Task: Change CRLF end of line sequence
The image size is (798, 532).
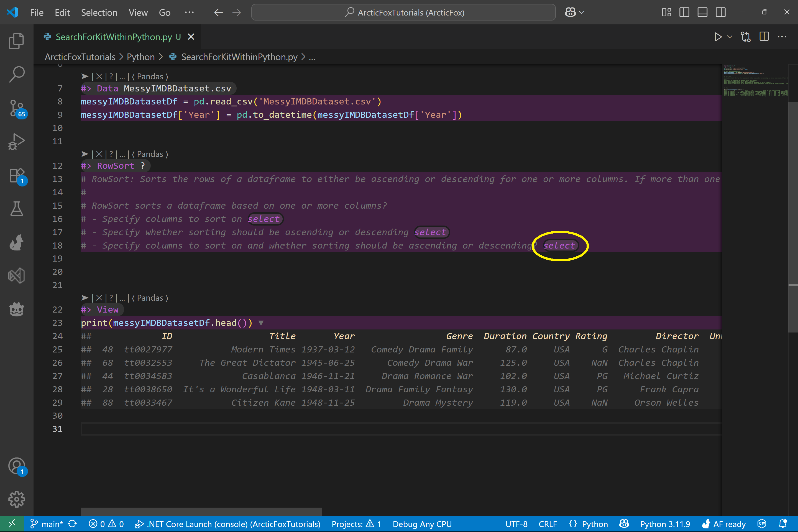Action: pos(548,524)
